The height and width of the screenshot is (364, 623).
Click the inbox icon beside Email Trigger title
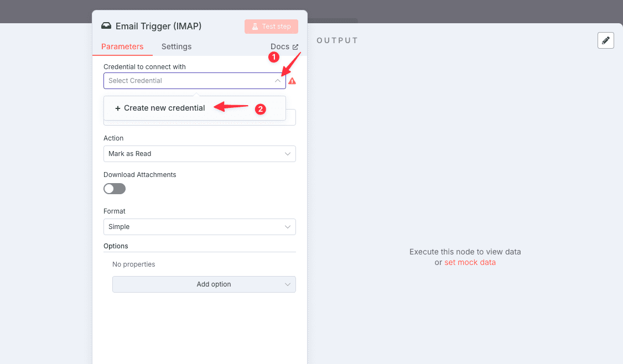[106, 26]
